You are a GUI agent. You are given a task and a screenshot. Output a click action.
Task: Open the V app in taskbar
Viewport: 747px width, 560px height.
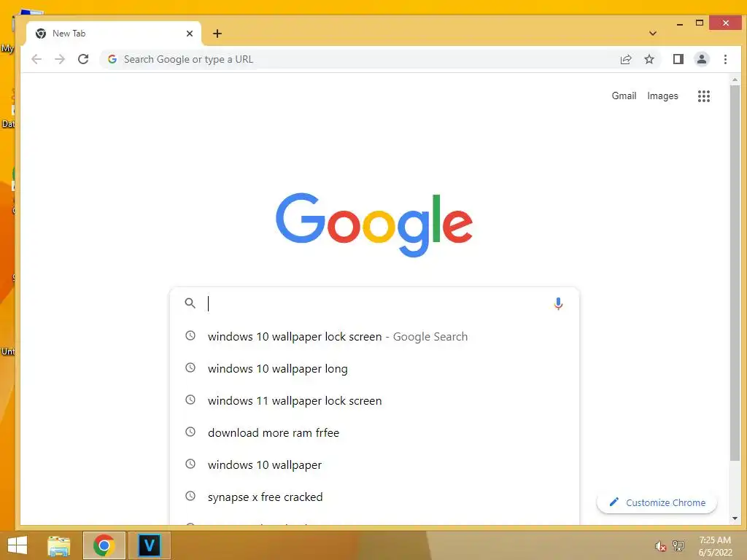tap(149, 545)
